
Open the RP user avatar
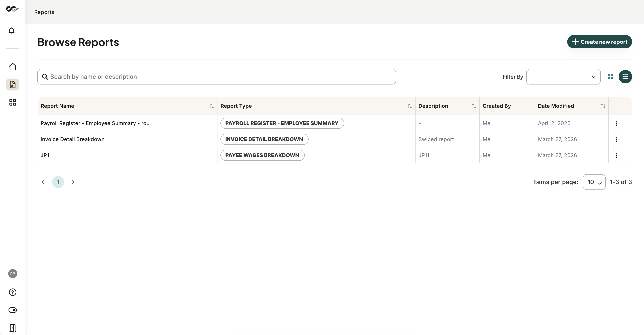click(x=12, y=274)
